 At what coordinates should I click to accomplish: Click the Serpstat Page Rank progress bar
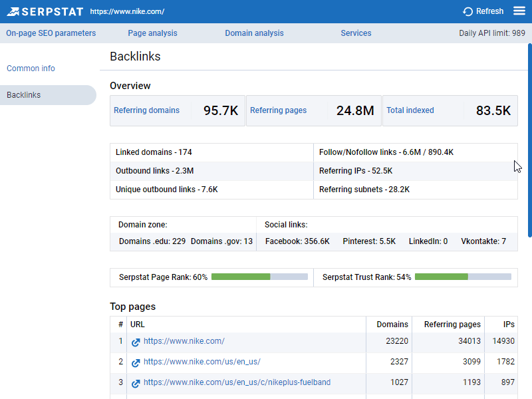pos(259,277)
